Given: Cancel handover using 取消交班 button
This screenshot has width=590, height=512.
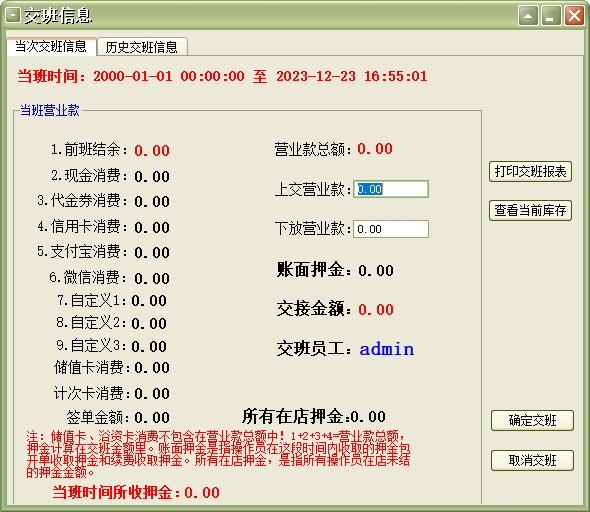Looking at the screenshot, I should (532, 460).
